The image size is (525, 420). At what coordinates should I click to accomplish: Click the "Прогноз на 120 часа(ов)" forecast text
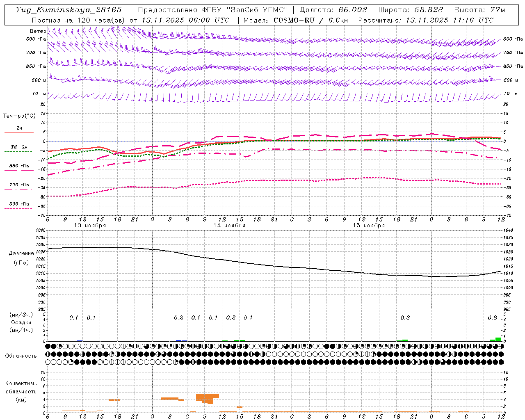click(x=79, y=20)
